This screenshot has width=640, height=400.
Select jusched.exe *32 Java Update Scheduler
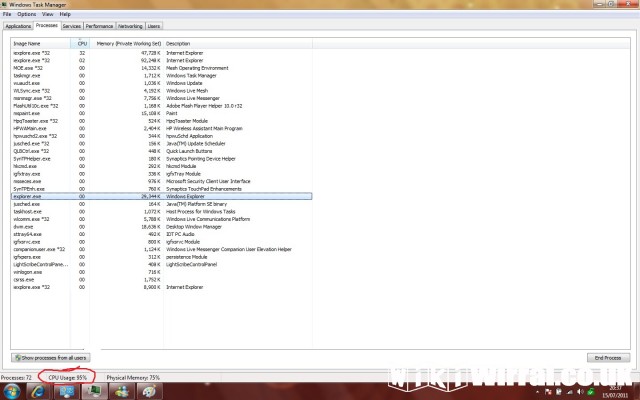click(x=162, y=144)
